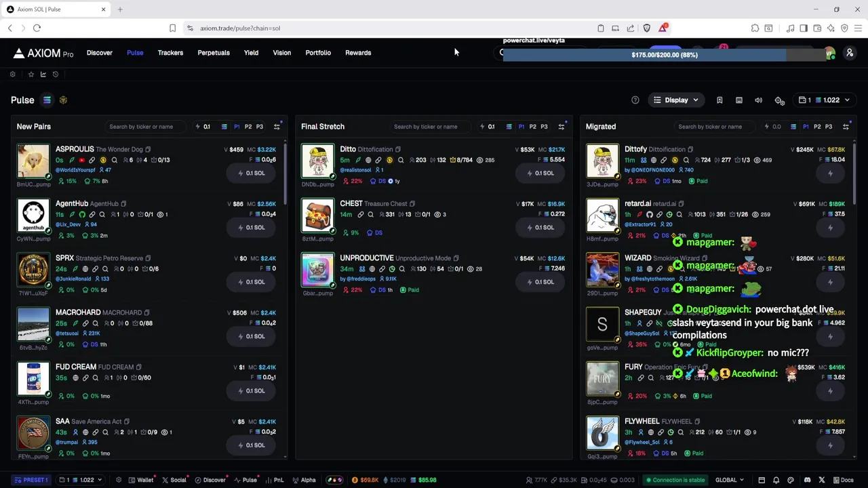Open Final Stretch filter sliders icon
Image resolution: width=868 pixels, height=488 pixels.
(561, 127)
